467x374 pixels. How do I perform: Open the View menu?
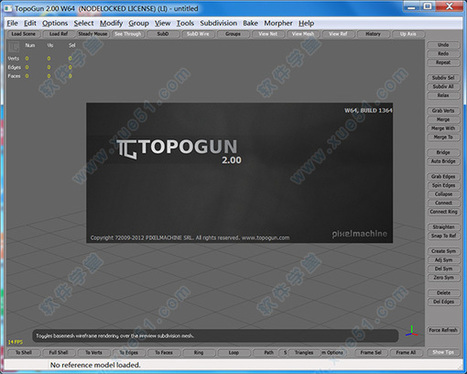(x=163, y=23)
